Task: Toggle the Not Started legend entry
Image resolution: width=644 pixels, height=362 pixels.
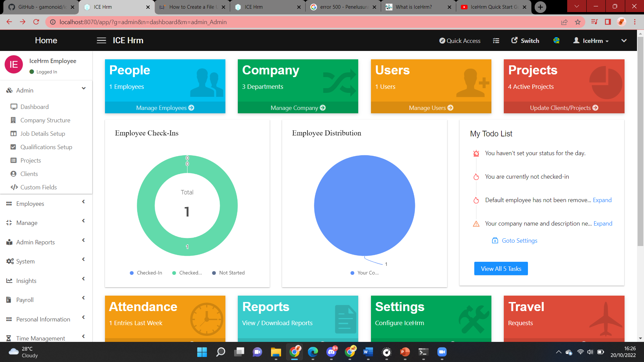Action: tap(228, 273)
